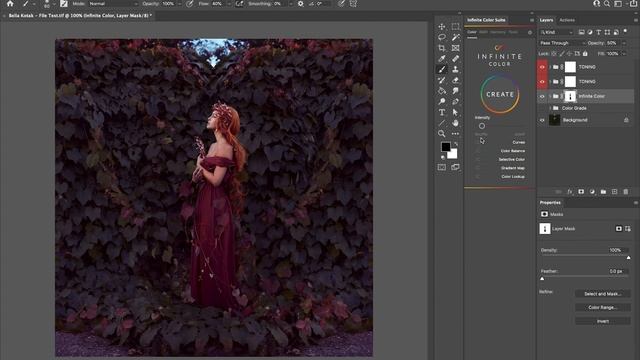640x360 pixels.
Task: Select the Frame tool
Action: (x=456, y=48)
